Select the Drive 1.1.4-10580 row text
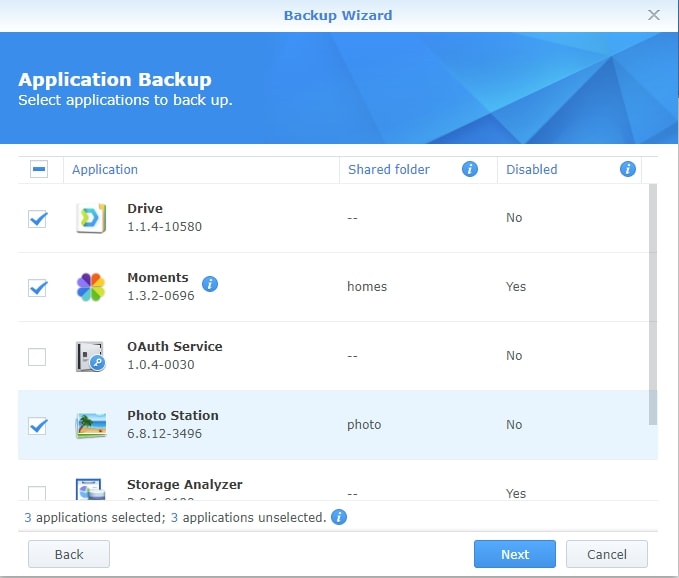 click(165, 217)
